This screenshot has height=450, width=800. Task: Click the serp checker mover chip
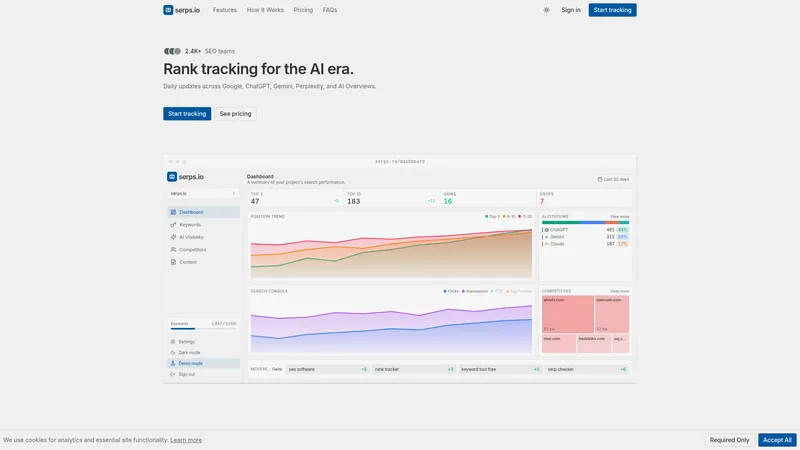(586, 369)
